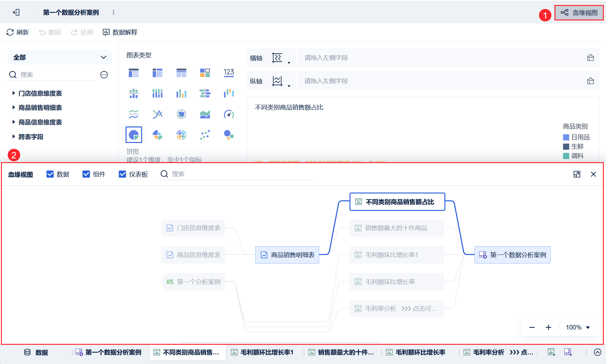Viewport: 606px width, 364px height.
Task: Click the 血缘视图 button
Action: [579, 13]
